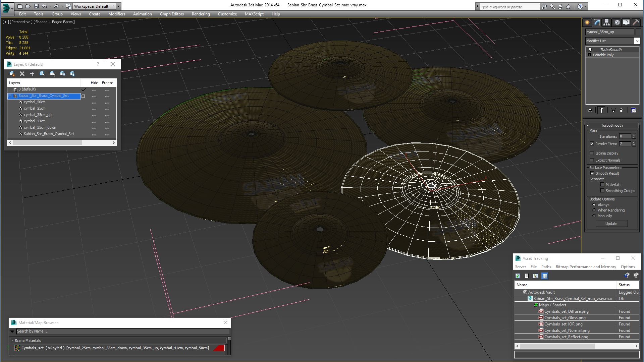This screenshot has height=362, width=644.
Task: Expand the Editable Poly plus sign
Action: [x=590, y=55]
